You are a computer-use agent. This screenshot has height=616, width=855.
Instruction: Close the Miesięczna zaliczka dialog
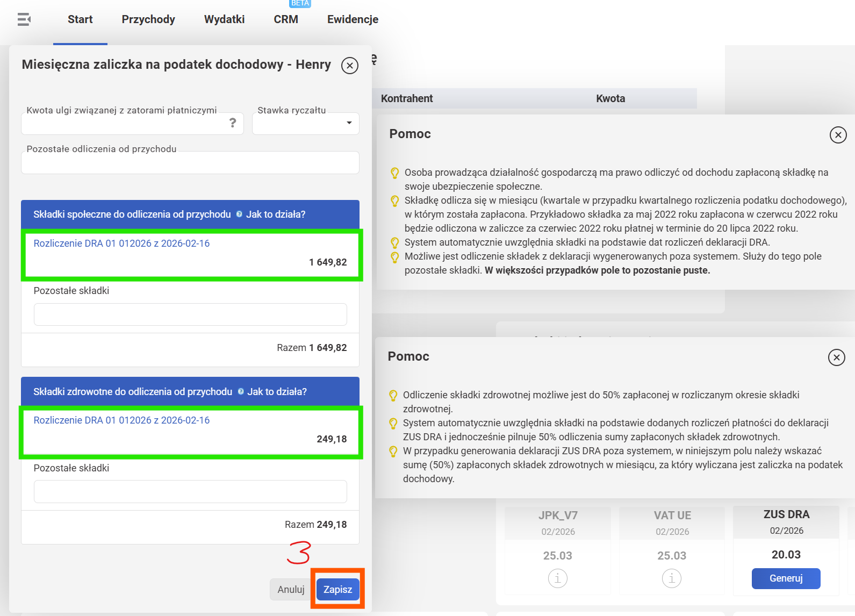(x=350, y=66)
